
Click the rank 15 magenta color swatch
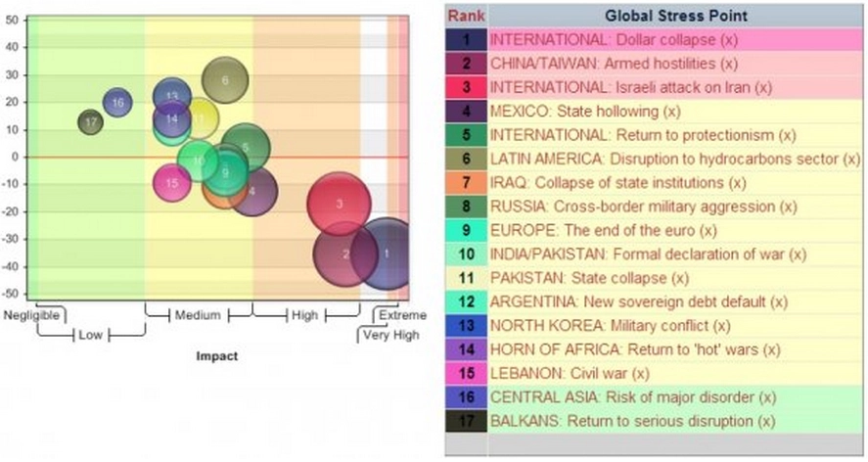point(466,373)
